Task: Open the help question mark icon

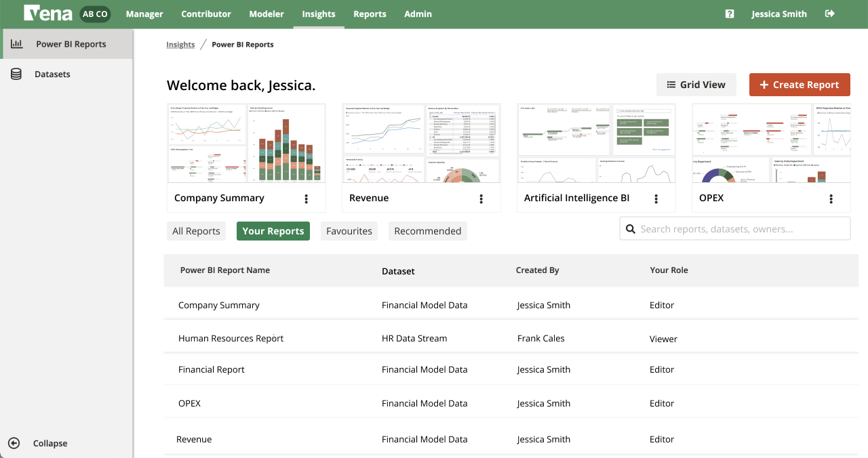Action: (730, 14)
